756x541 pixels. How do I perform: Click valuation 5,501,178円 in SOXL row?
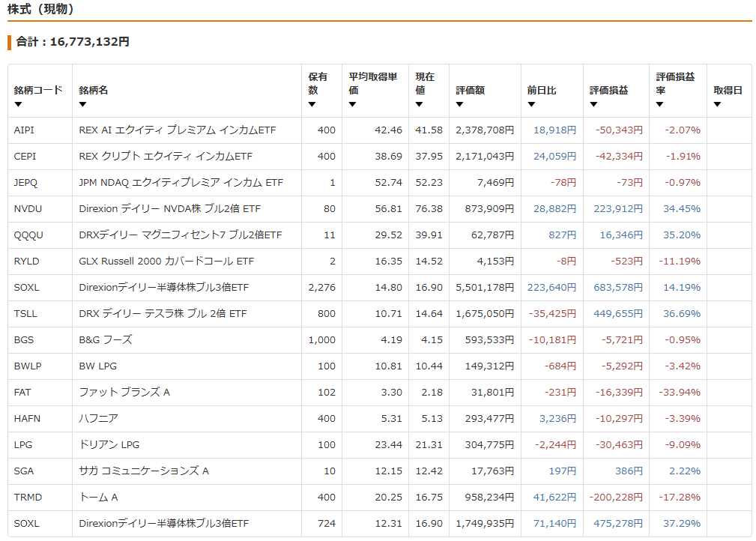[x=485, y=288]
